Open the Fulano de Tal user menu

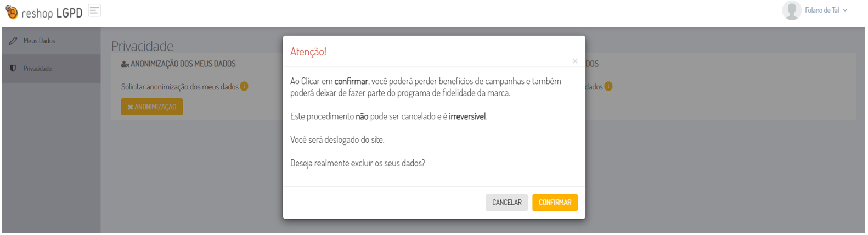point(821,10)
